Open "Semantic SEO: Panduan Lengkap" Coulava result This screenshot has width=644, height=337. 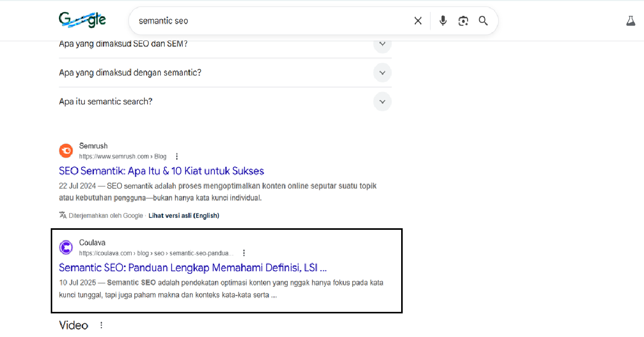[193, 267]
